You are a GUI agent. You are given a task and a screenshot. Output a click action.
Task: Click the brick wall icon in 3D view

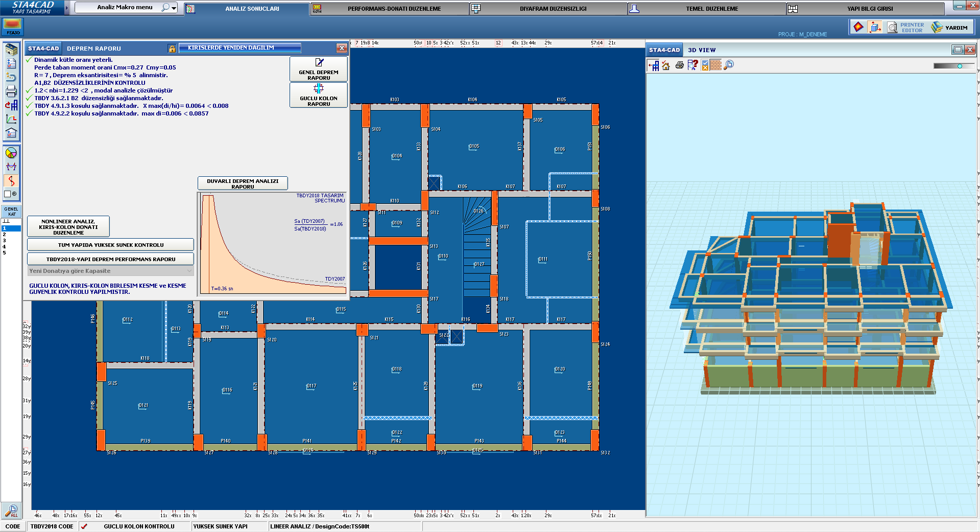click(716, 65)
